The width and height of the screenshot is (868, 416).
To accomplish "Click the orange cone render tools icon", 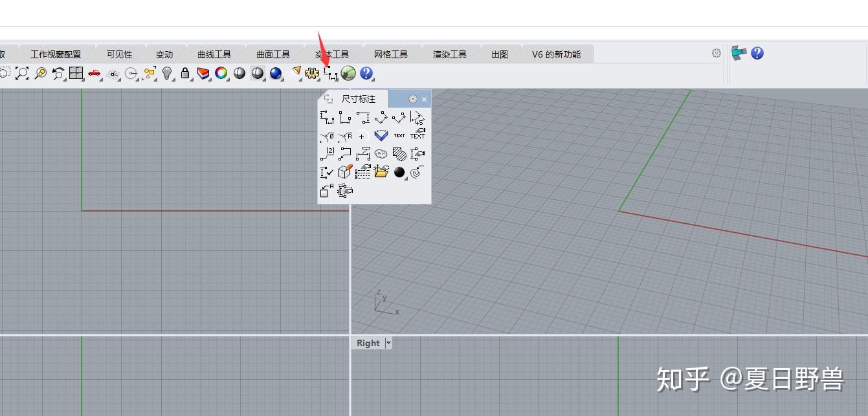I will pos(296,72).
